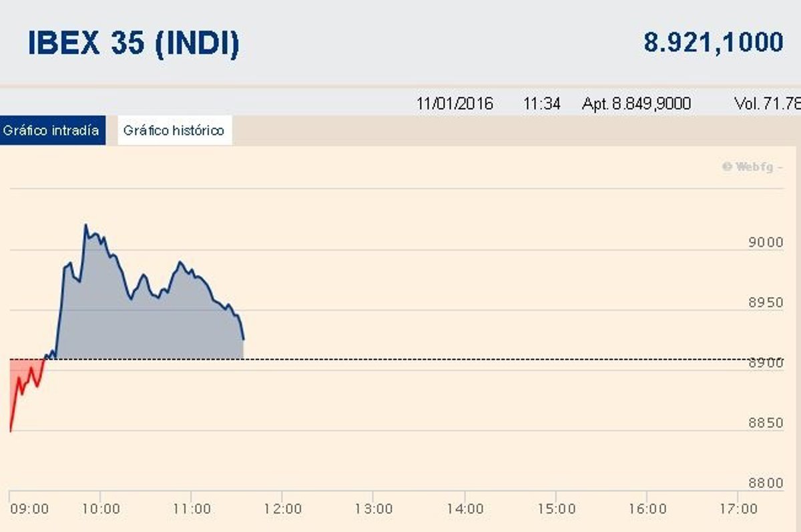Click the Webfg copyright watermark

(x=751, y=167)
